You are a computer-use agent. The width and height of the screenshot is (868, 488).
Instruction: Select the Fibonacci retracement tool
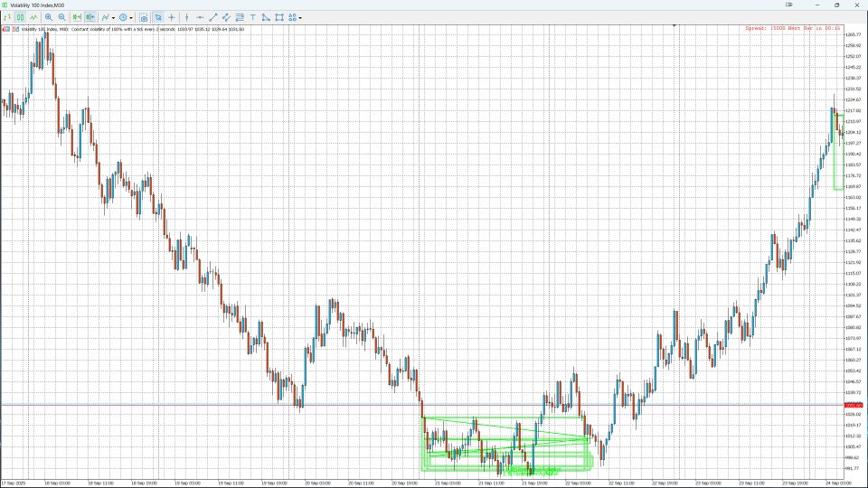pyautogui.click(x=240, y=18)
